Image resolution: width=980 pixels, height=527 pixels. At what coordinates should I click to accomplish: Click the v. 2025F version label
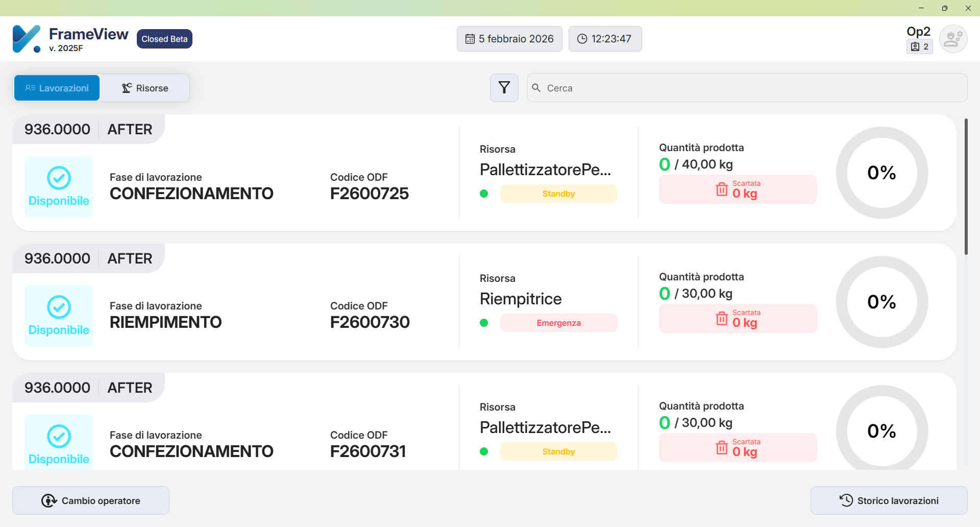(66, 48)
